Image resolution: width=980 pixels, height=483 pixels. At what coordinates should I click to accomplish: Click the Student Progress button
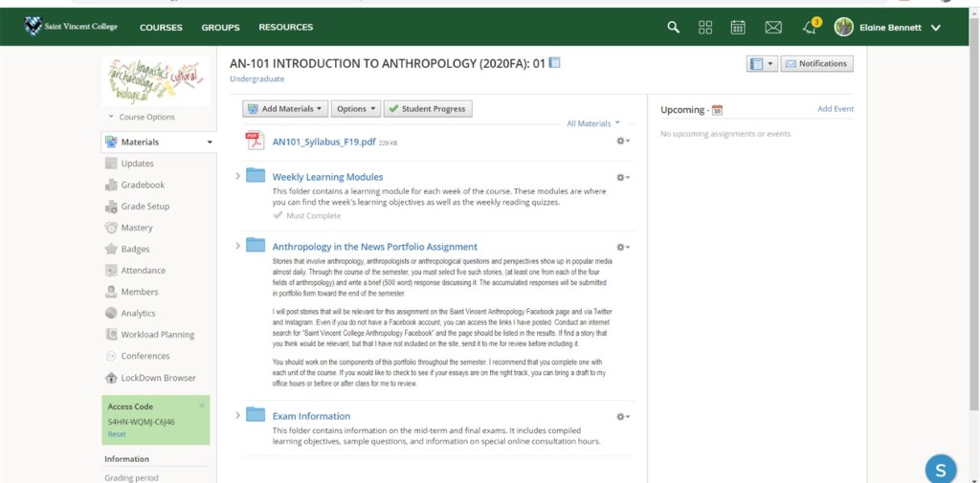coord(428,109)
